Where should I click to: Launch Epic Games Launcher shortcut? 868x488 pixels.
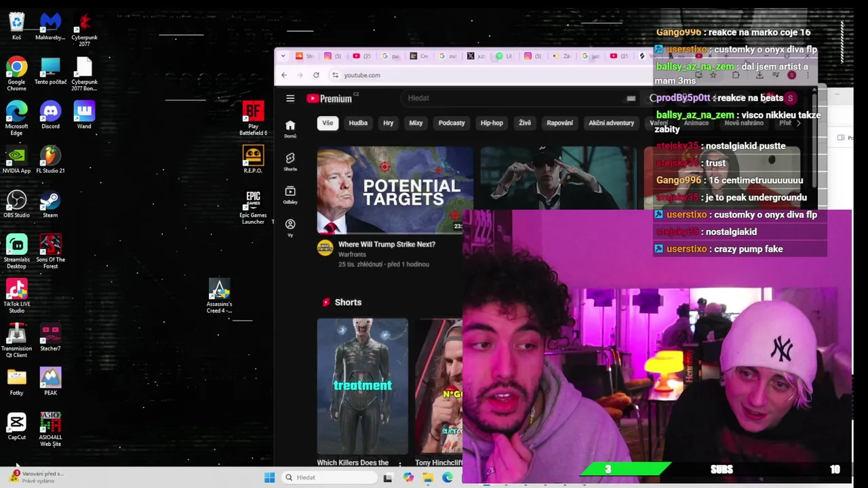(253, 207)
